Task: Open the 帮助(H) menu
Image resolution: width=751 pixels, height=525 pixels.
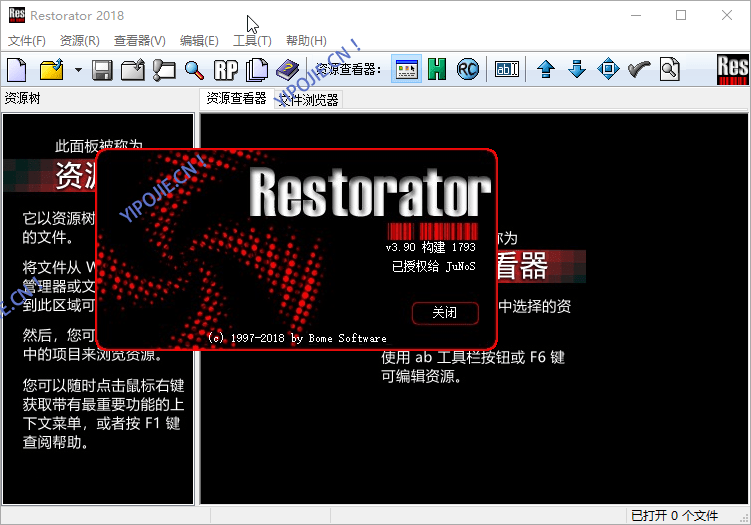Action: 306,41
